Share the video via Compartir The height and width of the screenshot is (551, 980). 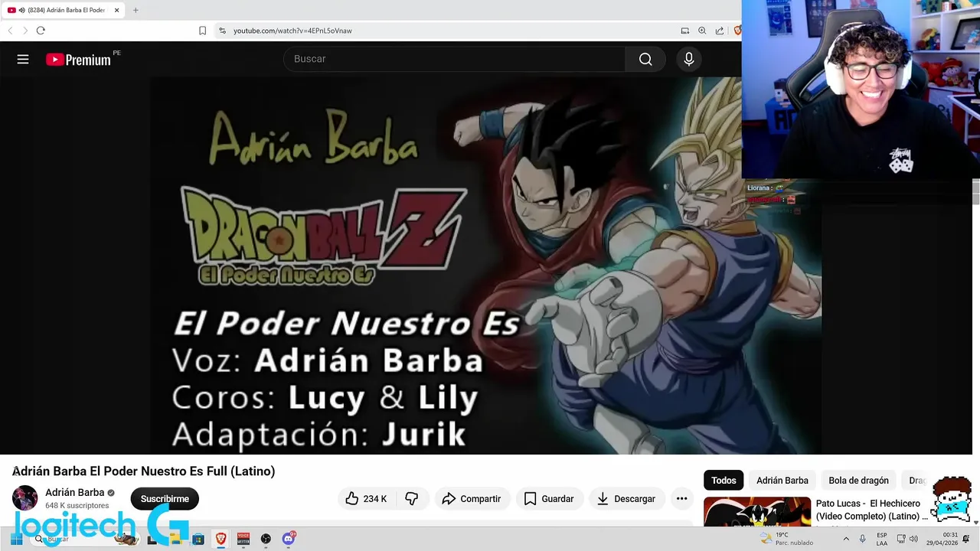[472, 499]
